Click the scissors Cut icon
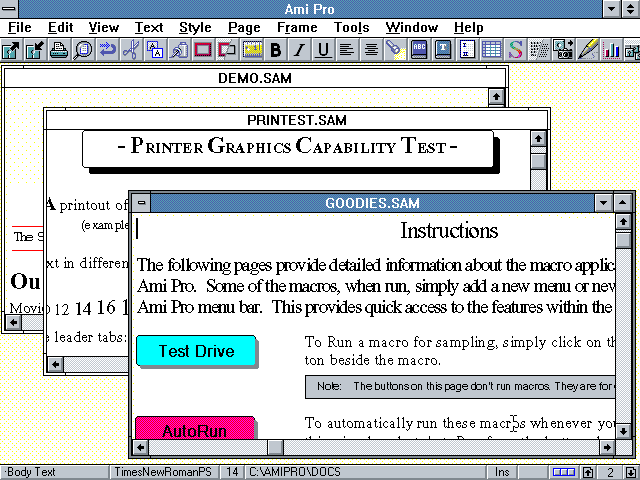640x480 pixels. pyautogui.click(x=131, y=49)
